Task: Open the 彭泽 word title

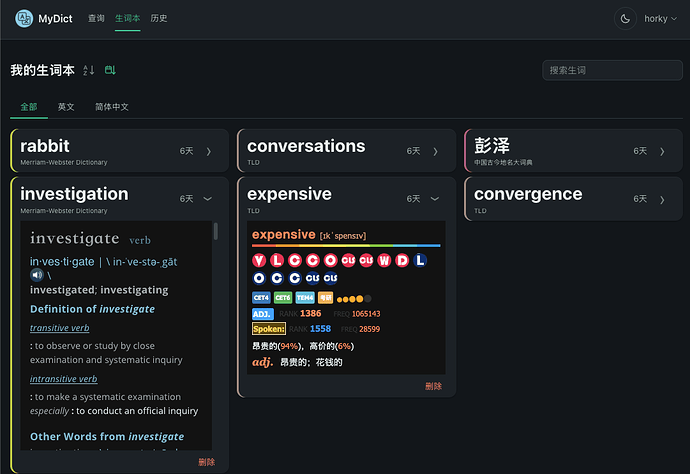Action: click(492, 145)
